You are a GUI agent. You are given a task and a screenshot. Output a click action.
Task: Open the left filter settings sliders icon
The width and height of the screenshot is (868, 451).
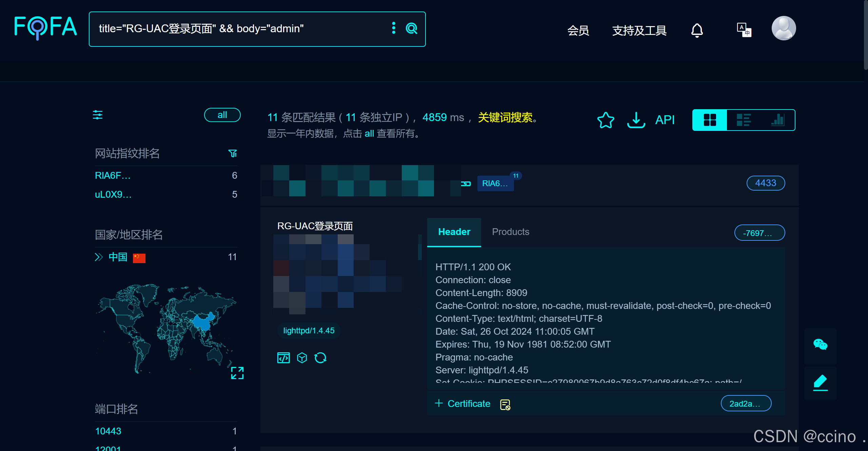98,115
